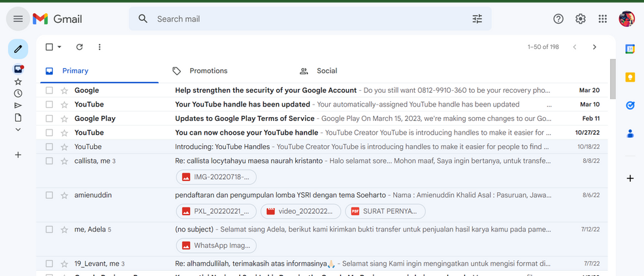This screenshot has height=276, width=644.
Task: Open the PXL_20220221 image attachment
Action: 216,211
